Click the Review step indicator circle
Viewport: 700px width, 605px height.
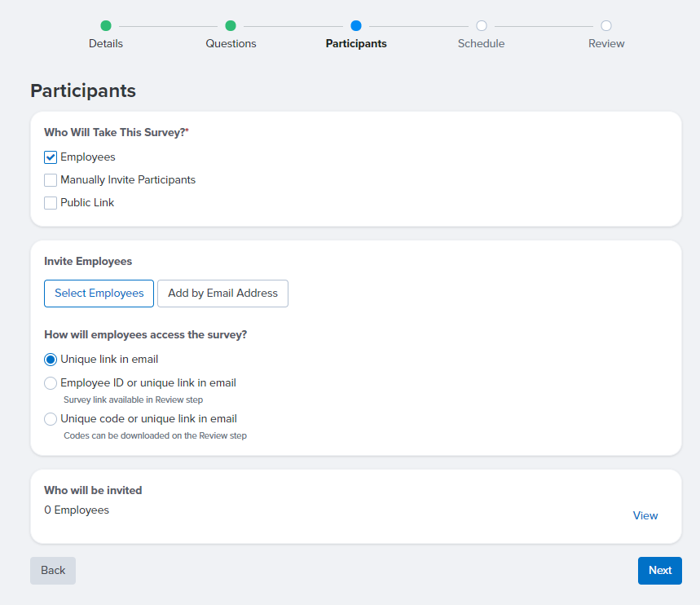(x=605, y=26)
